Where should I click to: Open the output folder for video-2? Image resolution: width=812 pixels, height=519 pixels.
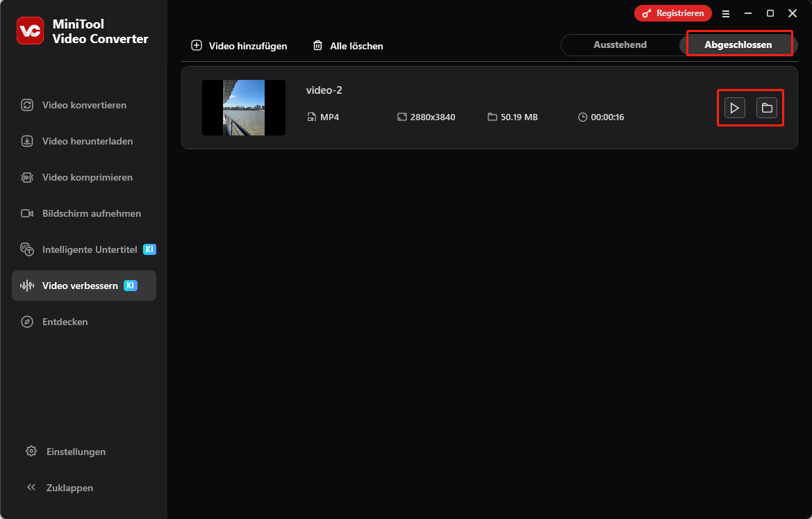(x=767, y=108)
